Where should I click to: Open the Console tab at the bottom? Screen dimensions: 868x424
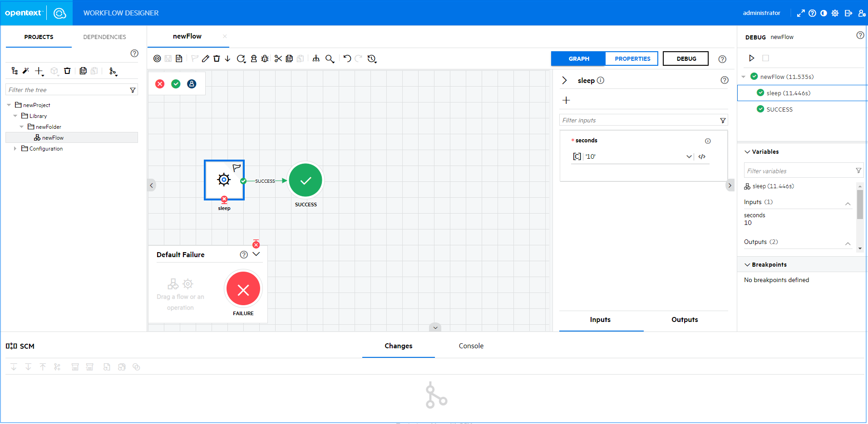click(471, 346)
